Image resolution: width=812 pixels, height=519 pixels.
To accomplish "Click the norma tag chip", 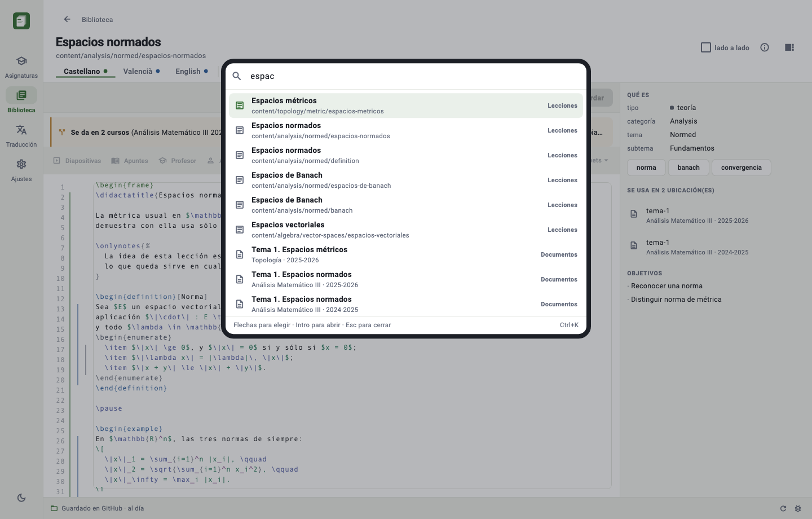I will [646, 168].
